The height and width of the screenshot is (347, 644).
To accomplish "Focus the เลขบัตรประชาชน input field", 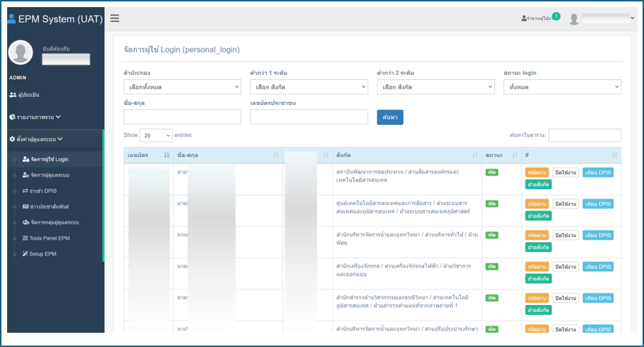I will coord(309,117).
